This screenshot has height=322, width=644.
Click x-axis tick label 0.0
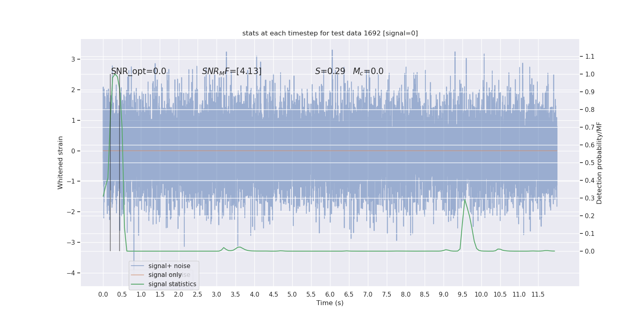(103, 295)
